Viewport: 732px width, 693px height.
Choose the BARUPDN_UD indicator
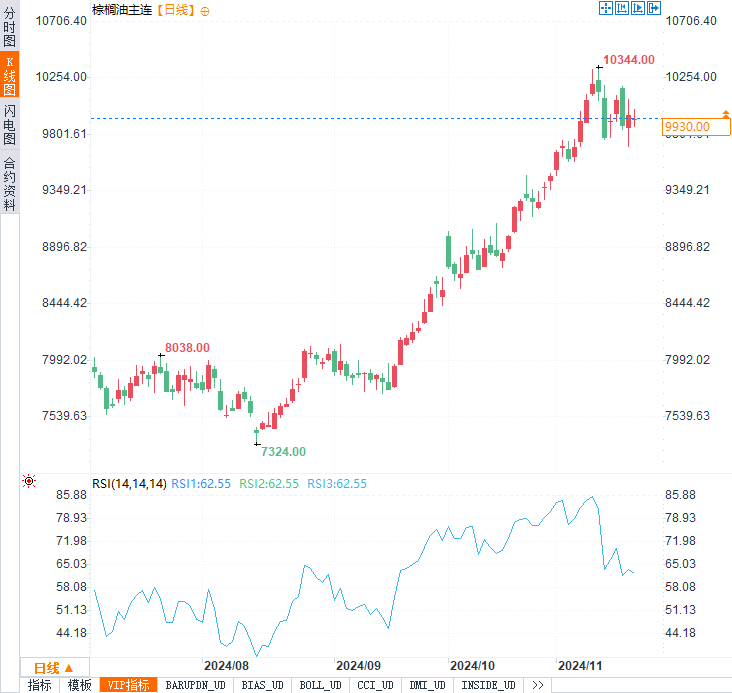coord(195,685)
